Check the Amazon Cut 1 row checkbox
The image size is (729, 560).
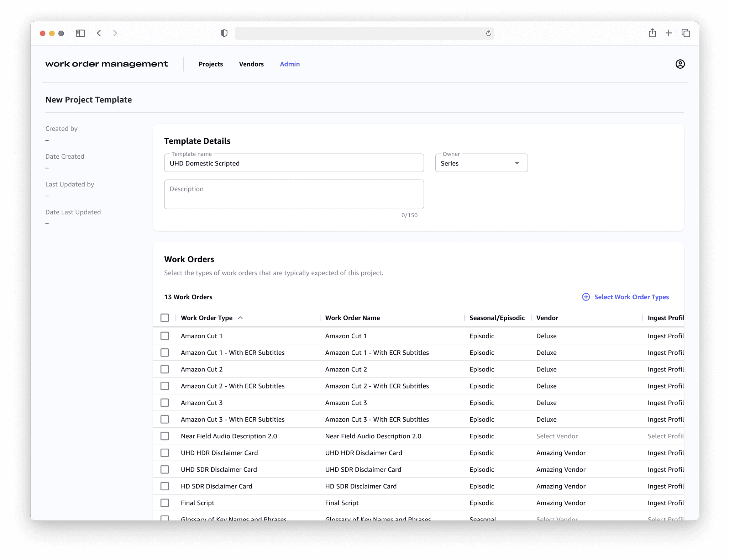tap(164, 336)
